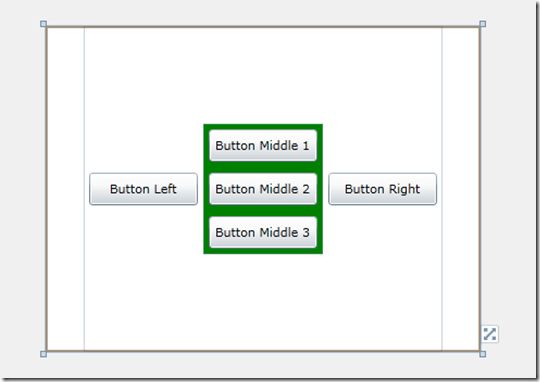Select the right grid column divider line
540x382 pixels.
(442, 189)
